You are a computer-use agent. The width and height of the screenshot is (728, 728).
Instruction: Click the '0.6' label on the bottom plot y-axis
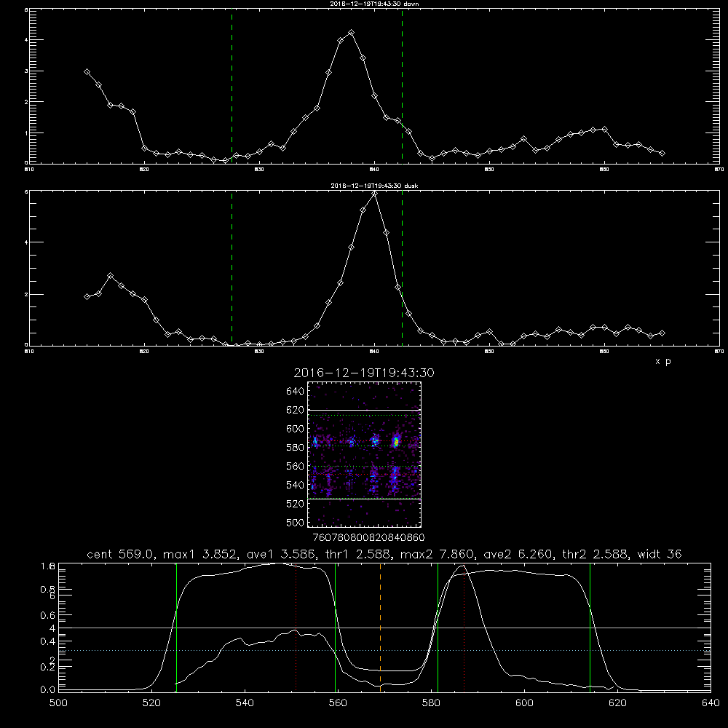(48, 615)
